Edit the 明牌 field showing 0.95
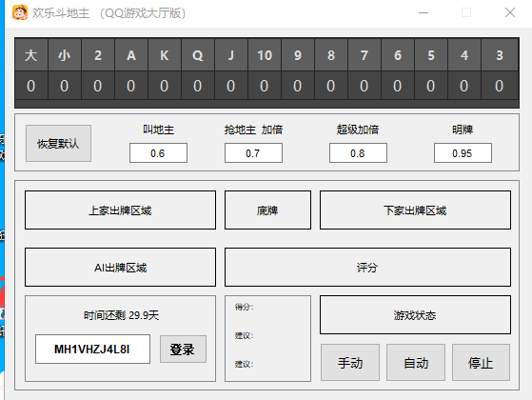The width and height of the screenshot is (532, 400). click(463, 153)
